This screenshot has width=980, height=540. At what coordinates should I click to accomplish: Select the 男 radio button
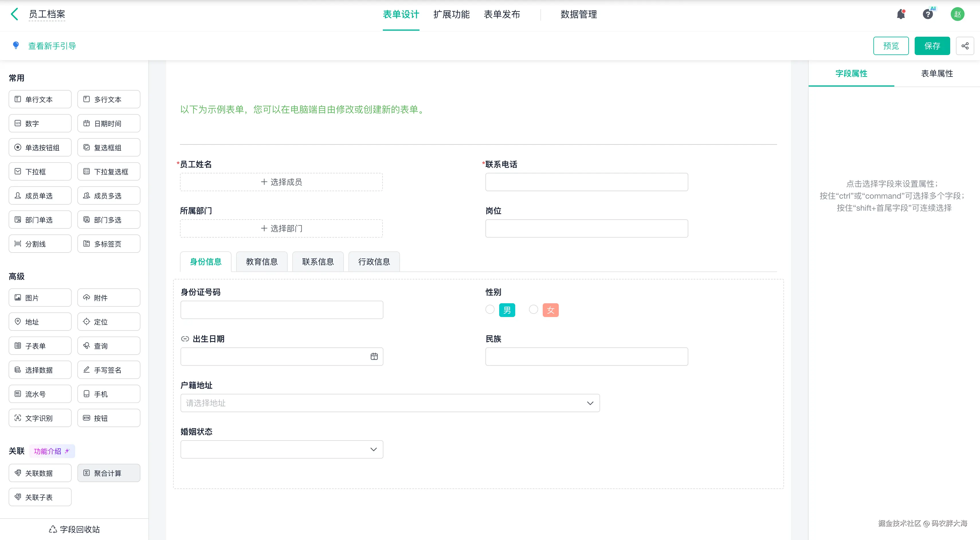coord(490,309)
